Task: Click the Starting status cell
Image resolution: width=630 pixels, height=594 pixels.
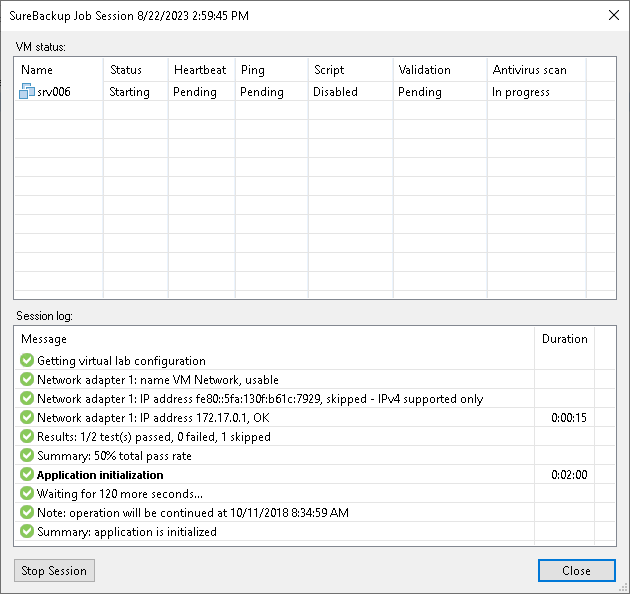Action: (x=129, y=92)
